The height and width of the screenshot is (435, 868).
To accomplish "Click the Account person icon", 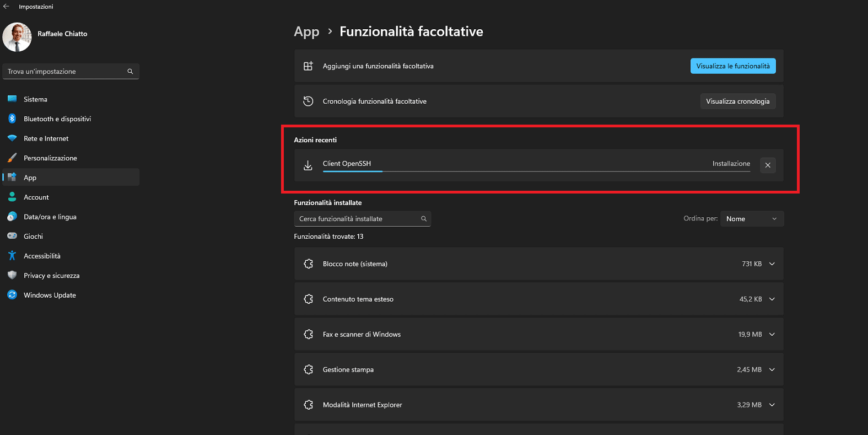I will (x=12, y=197).
